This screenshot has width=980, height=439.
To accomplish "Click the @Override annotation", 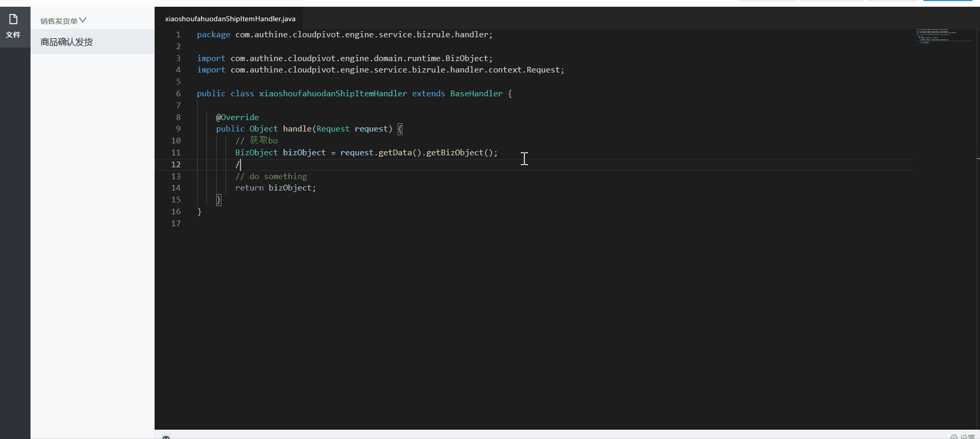I will tap(237, 118).
